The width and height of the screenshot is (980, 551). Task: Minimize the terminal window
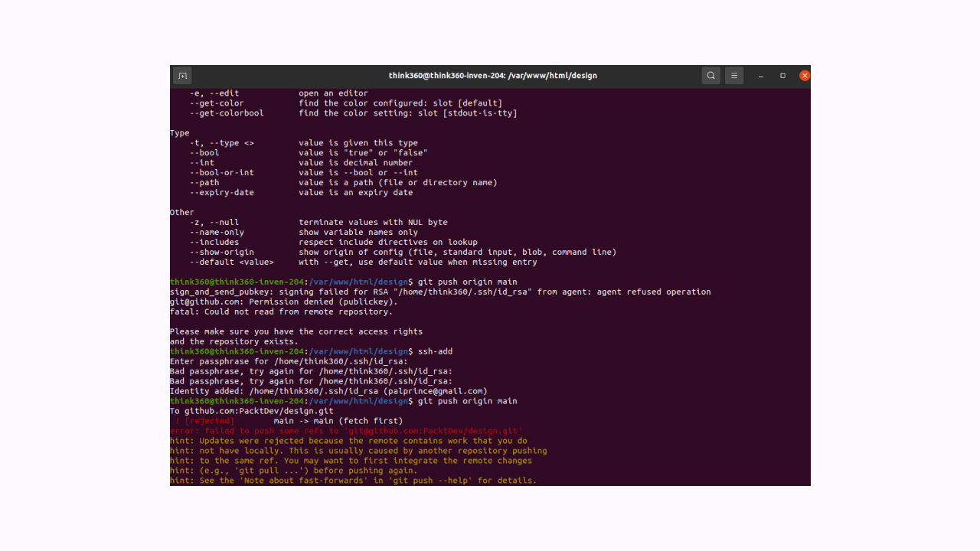tap(760, 75)
